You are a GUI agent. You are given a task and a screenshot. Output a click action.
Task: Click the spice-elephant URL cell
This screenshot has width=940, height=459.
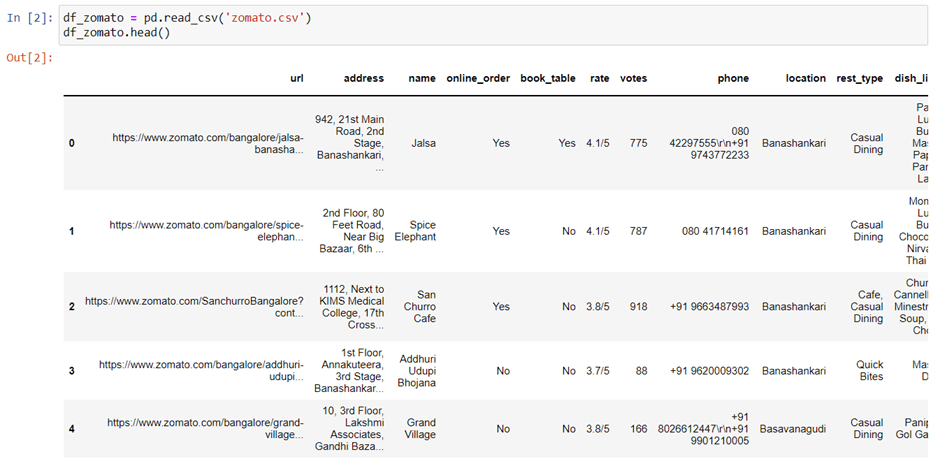(x=207, y=231)
